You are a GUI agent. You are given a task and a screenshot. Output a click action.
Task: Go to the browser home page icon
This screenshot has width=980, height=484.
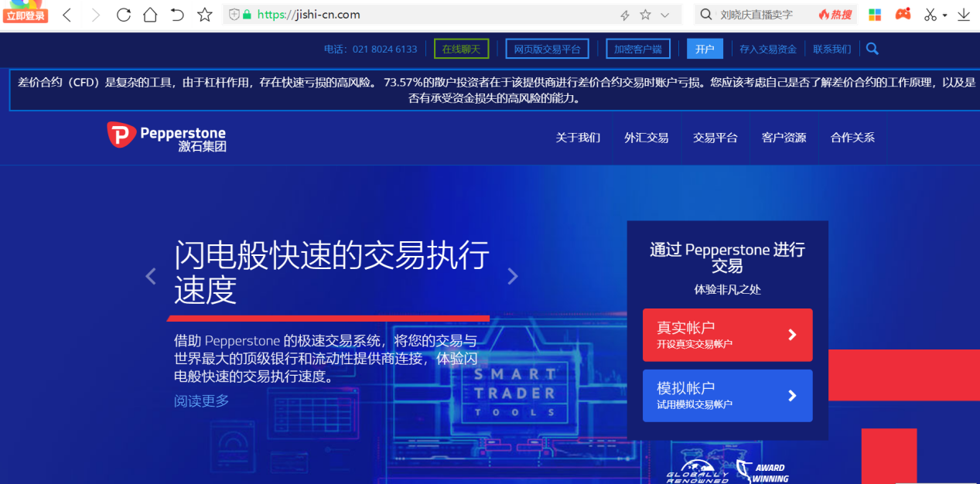150,15
